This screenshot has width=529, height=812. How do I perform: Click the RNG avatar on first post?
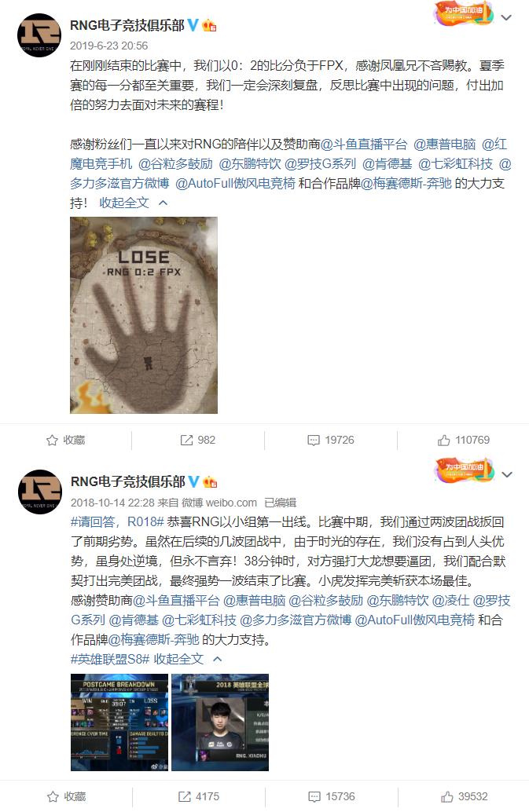(x=39, y=35)
